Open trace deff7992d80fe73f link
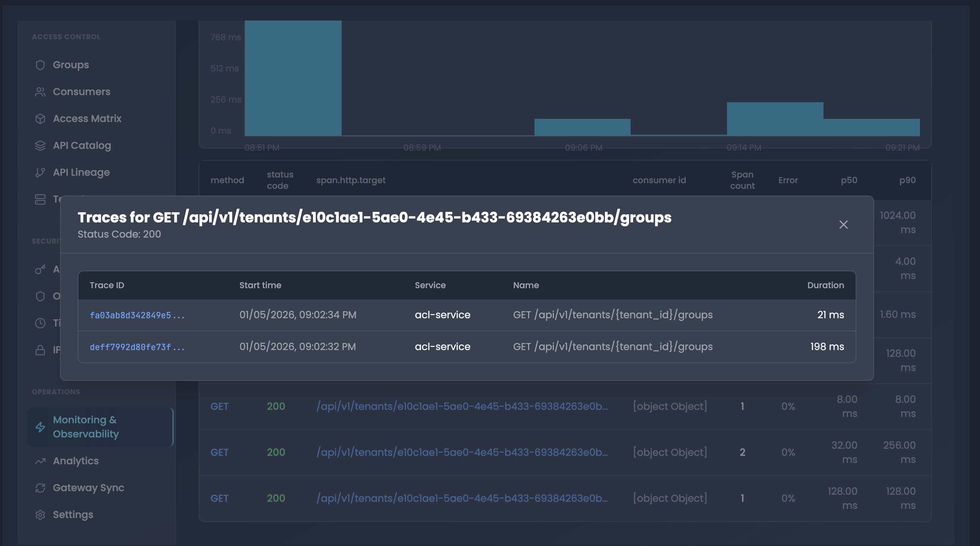The image size is (980, 546). point(137,347)
